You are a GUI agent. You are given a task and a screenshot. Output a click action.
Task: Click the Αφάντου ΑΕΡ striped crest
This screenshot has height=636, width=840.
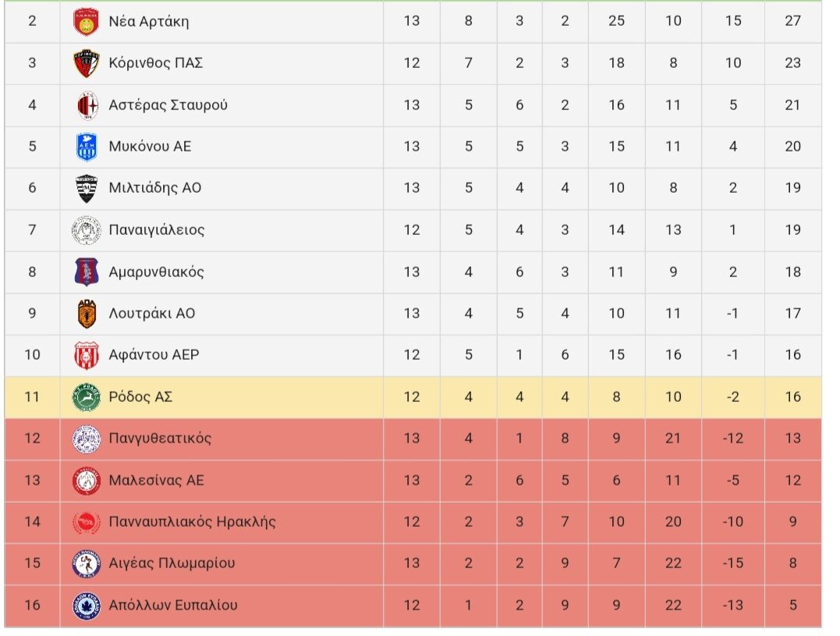tap(86, 355)
